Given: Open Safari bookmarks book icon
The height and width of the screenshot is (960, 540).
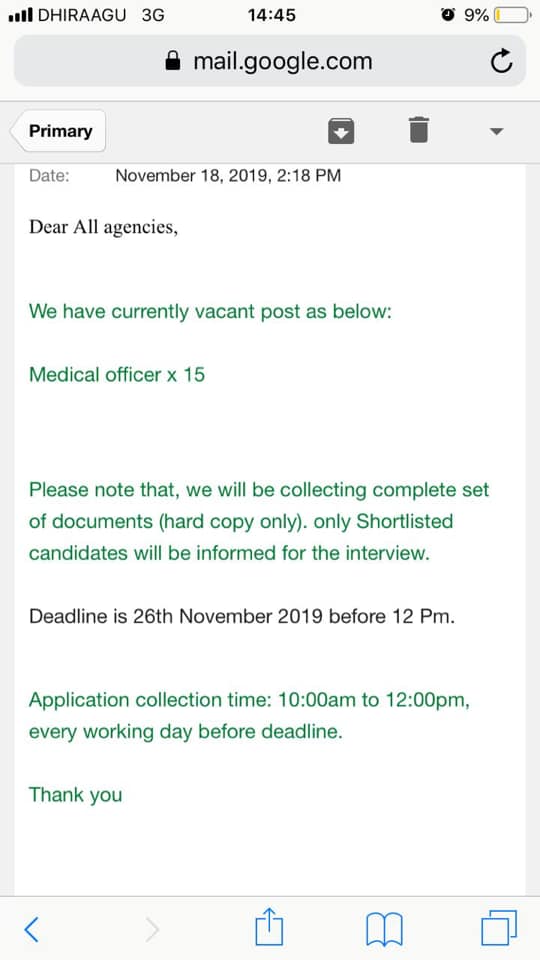Looking at the screenshot, I should [384, 929].
